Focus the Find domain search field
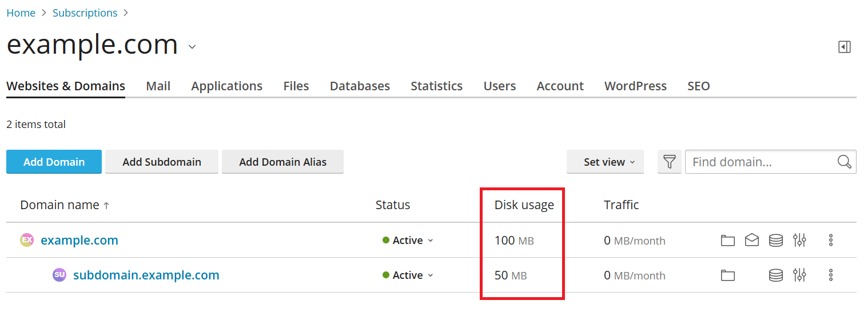 [761, 162]
